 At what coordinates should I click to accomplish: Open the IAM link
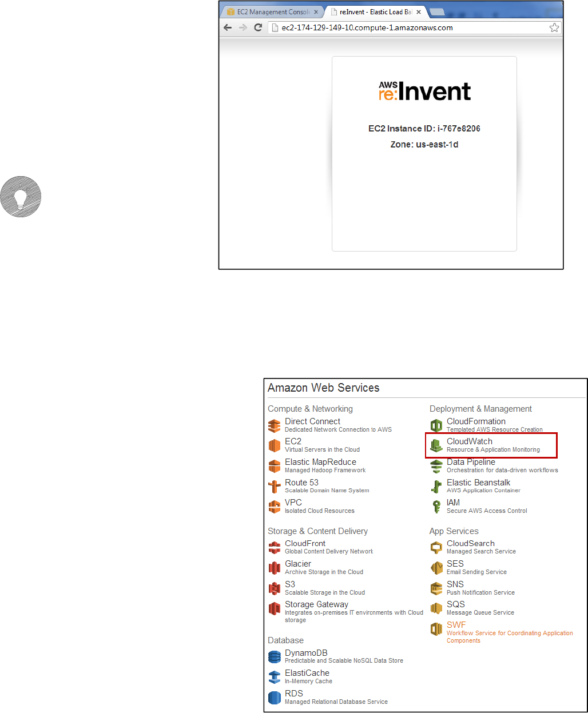pos(453,503)
